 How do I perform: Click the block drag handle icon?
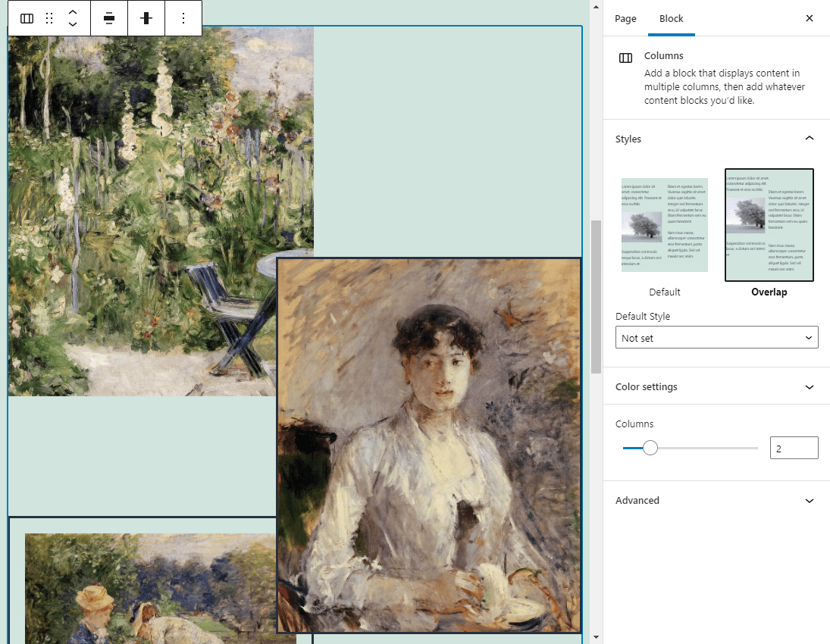pos(50,19)
